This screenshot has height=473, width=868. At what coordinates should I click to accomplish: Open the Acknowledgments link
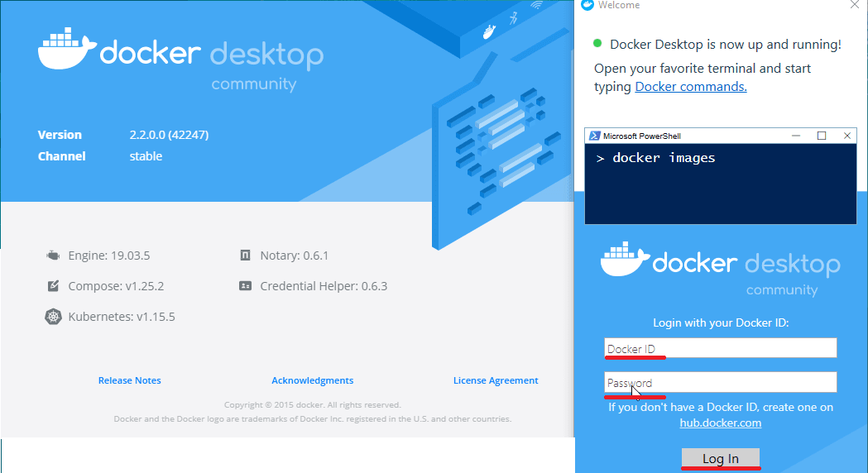[312, 380]
